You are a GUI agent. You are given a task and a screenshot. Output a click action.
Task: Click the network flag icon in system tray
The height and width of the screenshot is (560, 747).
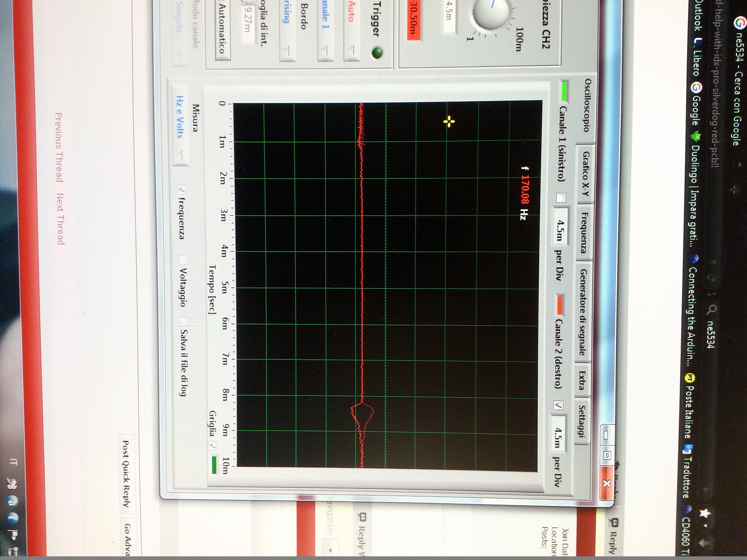pyautogui.click(x=13, y=534)
